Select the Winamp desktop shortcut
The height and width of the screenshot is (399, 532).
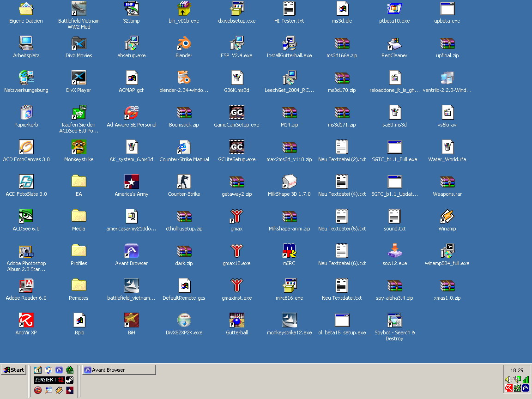point(447,217)
